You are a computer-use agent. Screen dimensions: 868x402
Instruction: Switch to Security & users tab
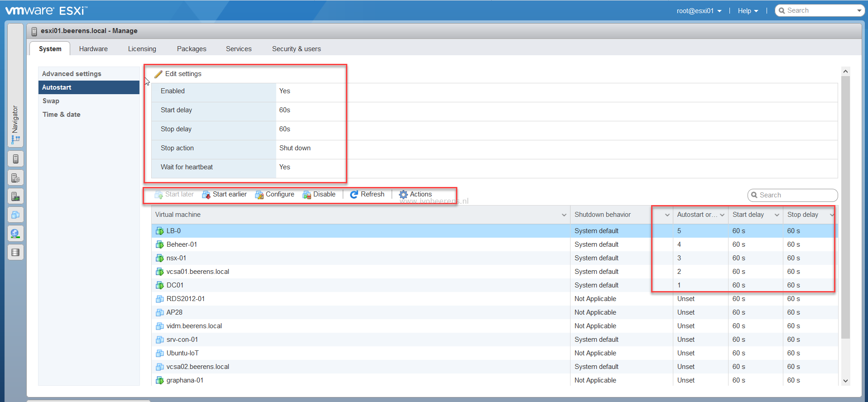pos(297,49)
